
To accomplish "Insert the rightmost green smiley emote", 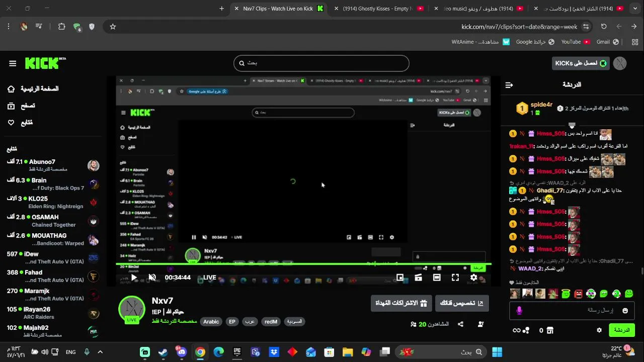I will pos(630,294).
